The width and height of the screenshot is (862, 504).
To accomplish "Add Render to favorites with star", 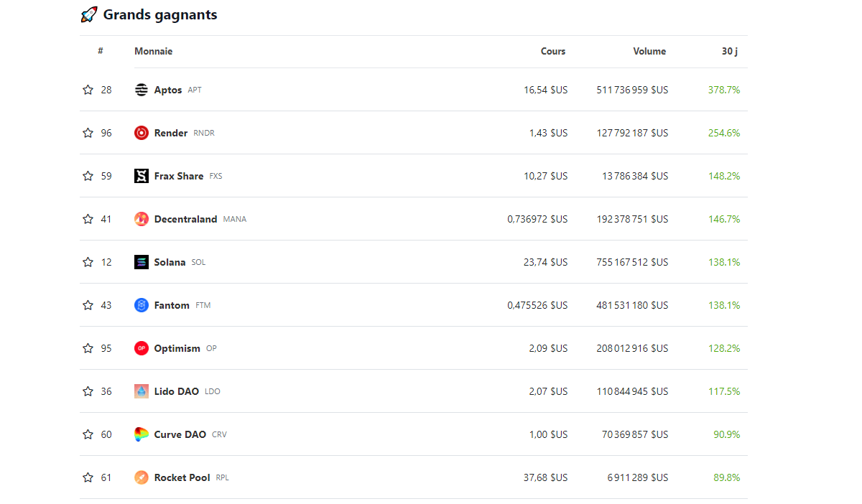I will pos(88,133).
